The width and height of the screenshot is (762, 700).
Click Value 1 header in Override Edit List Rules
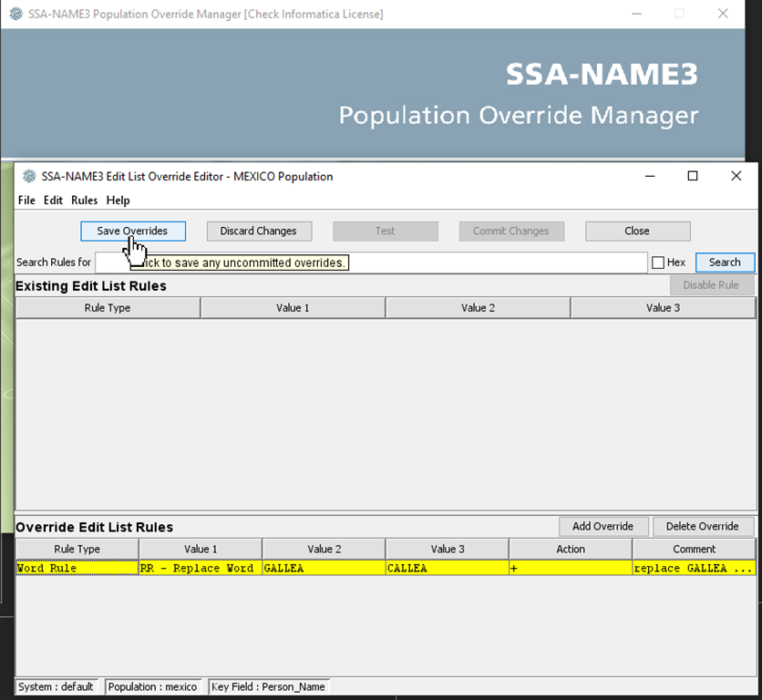(x=201, y=550)
